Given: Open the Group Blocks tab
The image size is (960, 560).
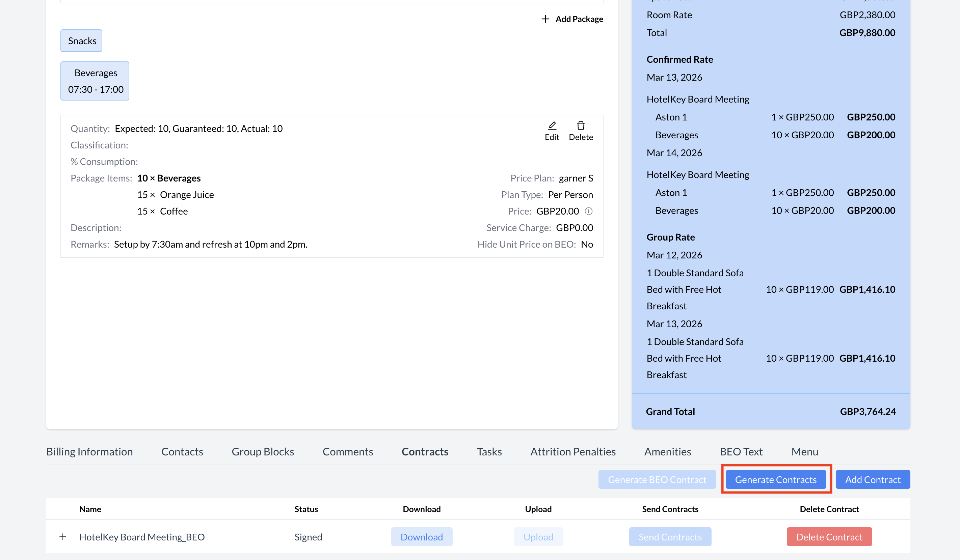Looking at the screenshot, I should (263, 451).
